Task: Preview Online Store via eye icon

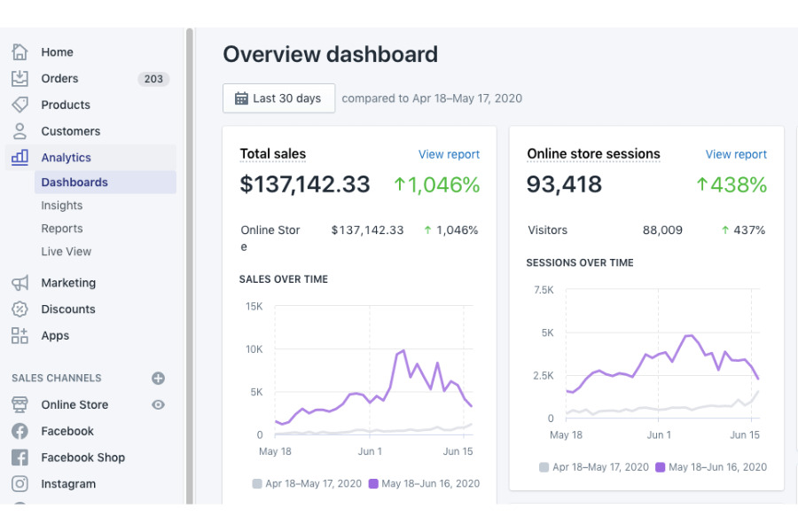Action: click(x=158, y=404)
